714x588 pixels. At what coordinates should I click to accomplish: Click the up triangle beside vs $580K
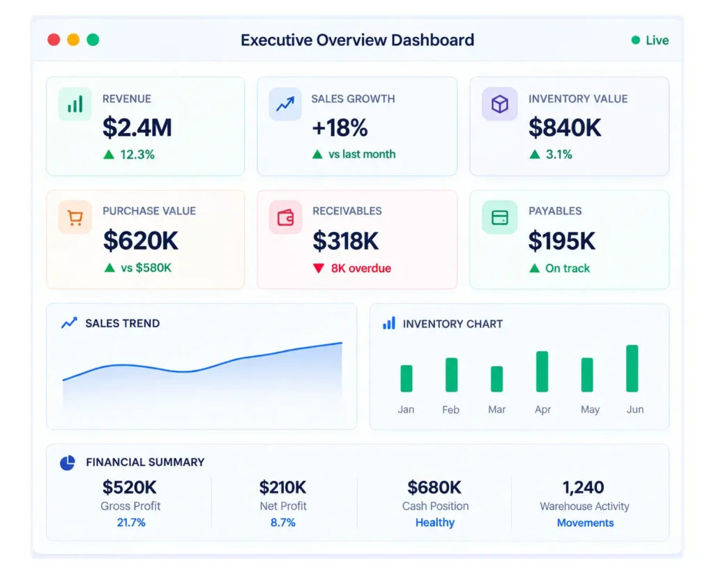(x=109, y=268)
